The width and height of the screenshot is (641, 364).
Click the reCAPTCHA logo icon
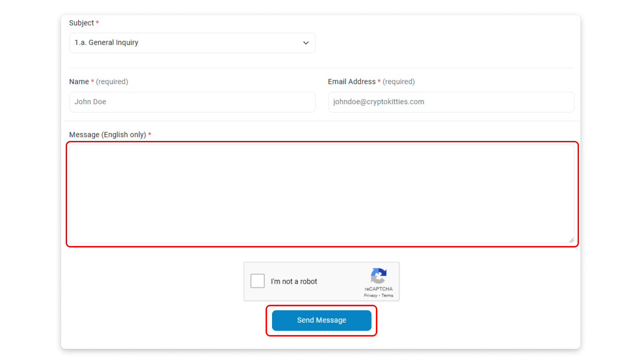pyautogui.click(x=378, y=276)
